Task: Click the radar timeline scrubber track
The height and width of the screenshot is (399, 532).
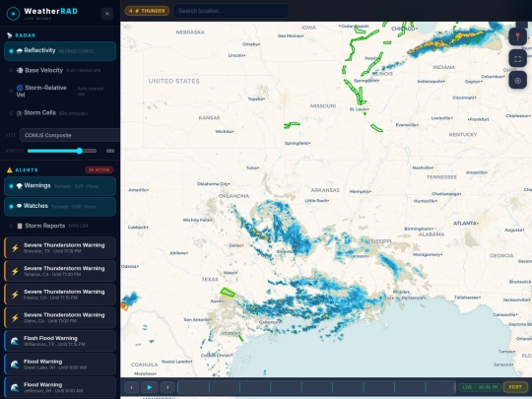Action: pos(316,387)
